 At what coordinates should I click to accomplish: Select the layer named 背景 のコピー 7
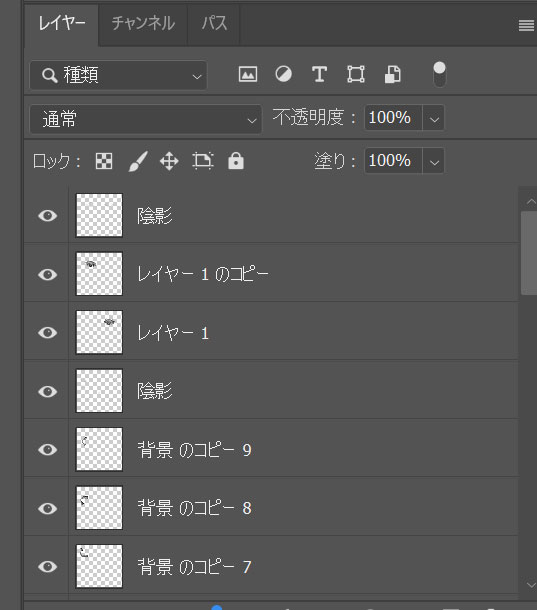point(194,567)
